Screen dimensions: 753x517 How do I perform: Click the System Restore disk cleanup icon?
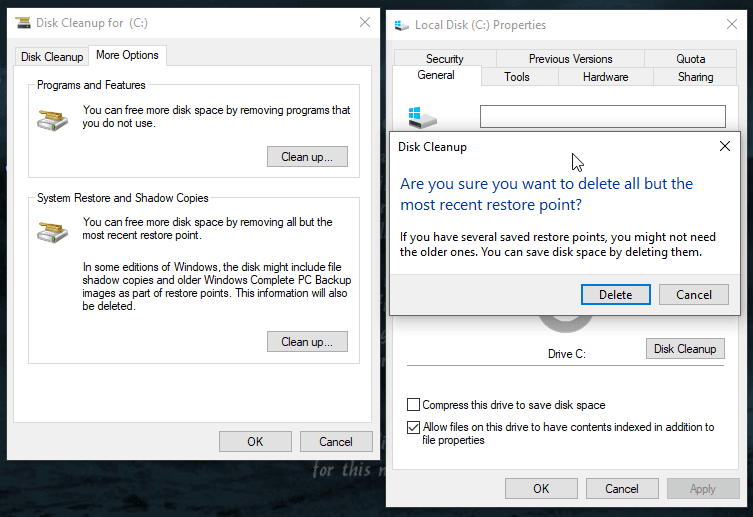pyautogui.click(x=52, y=232)
